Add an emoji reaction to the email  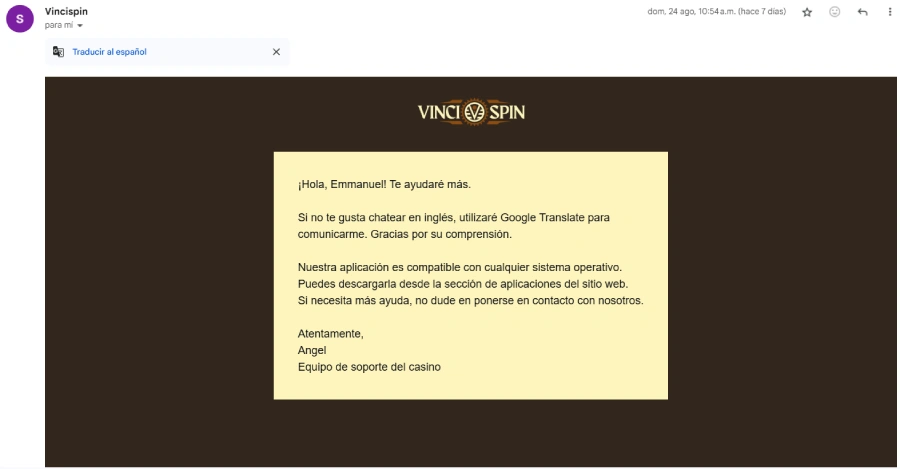[x=835, y=12]
